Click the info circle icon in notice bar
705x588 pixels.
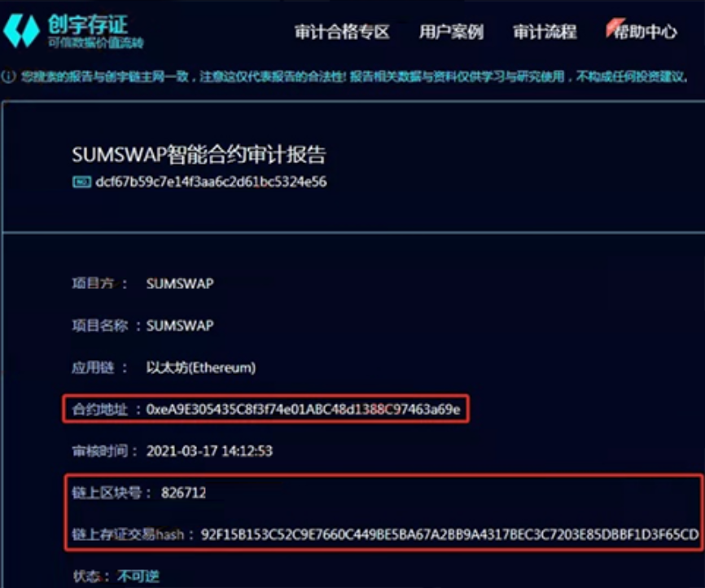click(x=8, y=77)
